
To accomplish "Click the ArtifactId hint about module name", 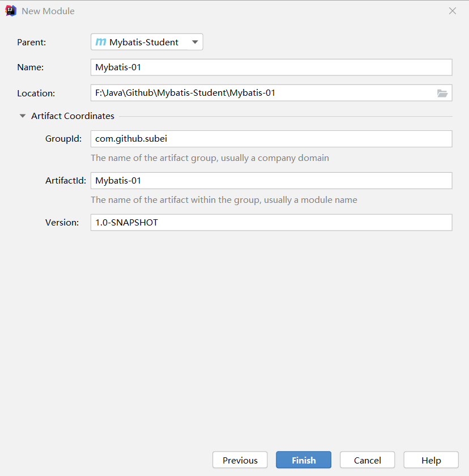I will [x=224, y=200].
